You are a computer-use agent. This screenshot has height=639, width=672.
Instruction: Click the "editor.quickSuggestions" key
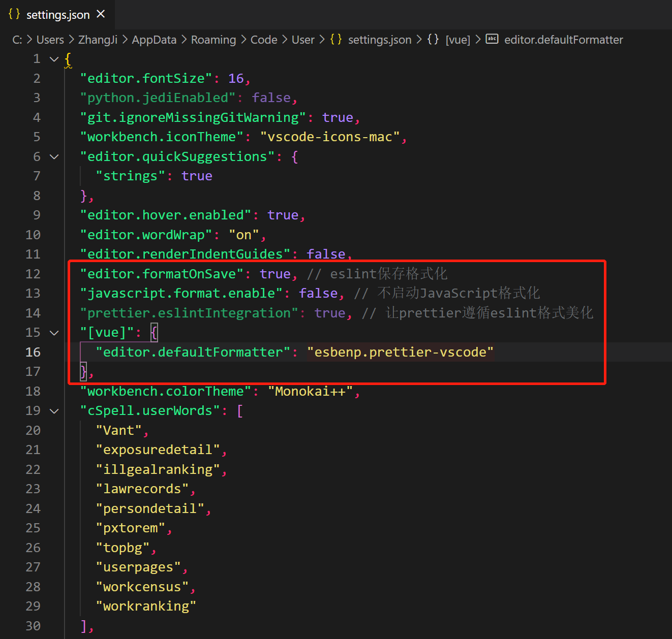coord(177,156)
